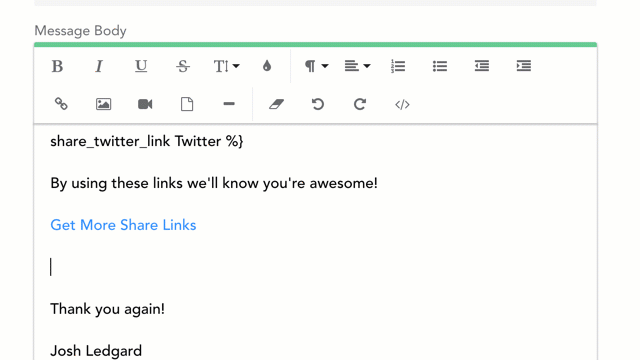Click the share_twitter_link Twitter %} text
Screen dimensions: 640x360
click(147, 142)
